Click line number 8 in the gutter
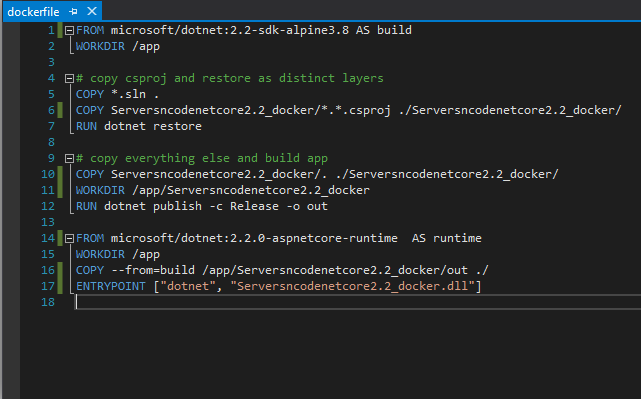Screen dimensions: 641x399 click(51, 142)
